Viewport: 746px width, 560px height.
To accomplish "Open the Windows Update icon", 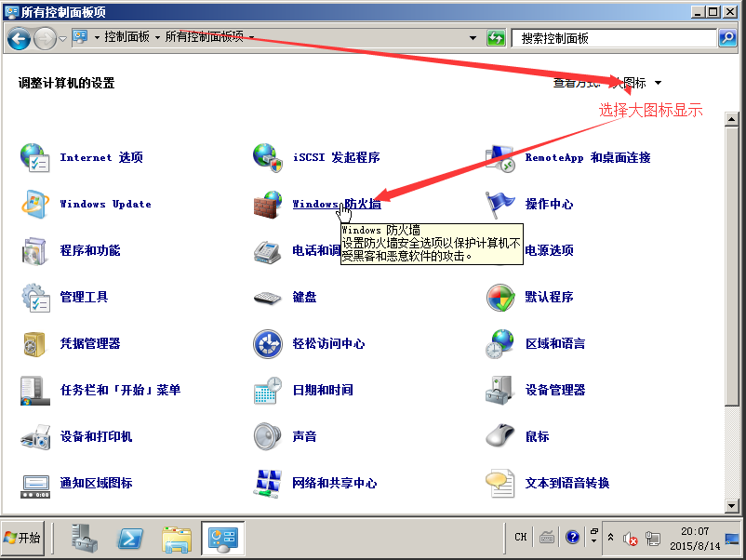I will click(x=34, y=204).
